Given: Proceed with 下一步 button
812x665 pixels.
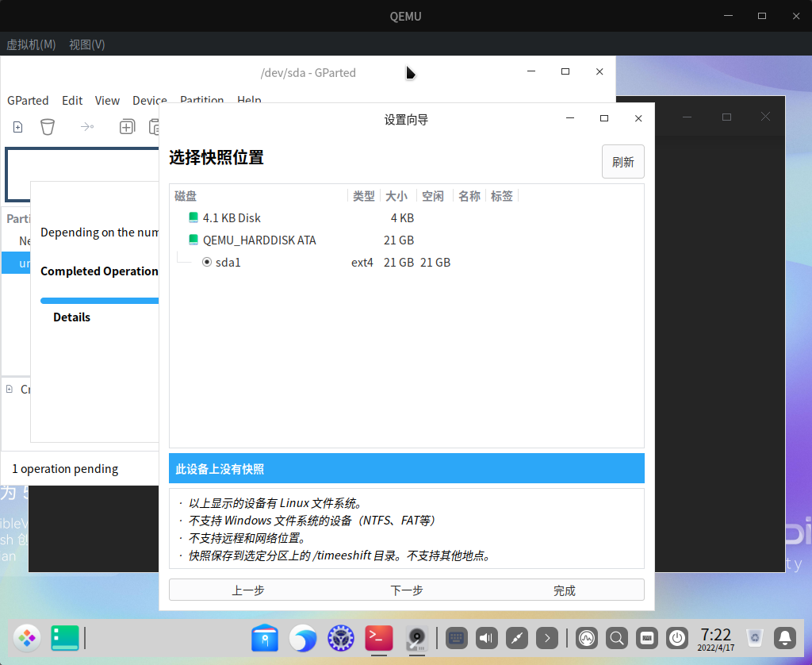Looking at the screenshot, I should pos(407,590).
